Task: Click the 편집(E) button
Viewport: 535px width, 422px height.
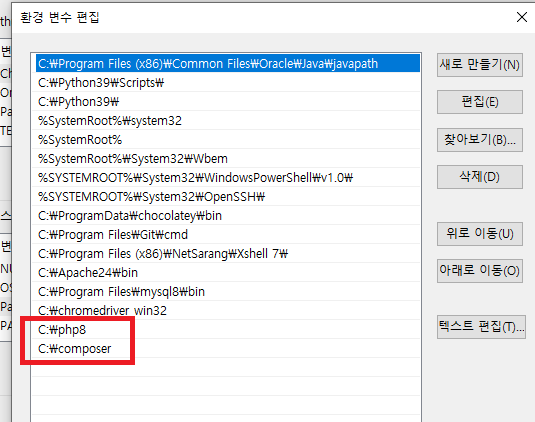Action: [x=479, y=102]
